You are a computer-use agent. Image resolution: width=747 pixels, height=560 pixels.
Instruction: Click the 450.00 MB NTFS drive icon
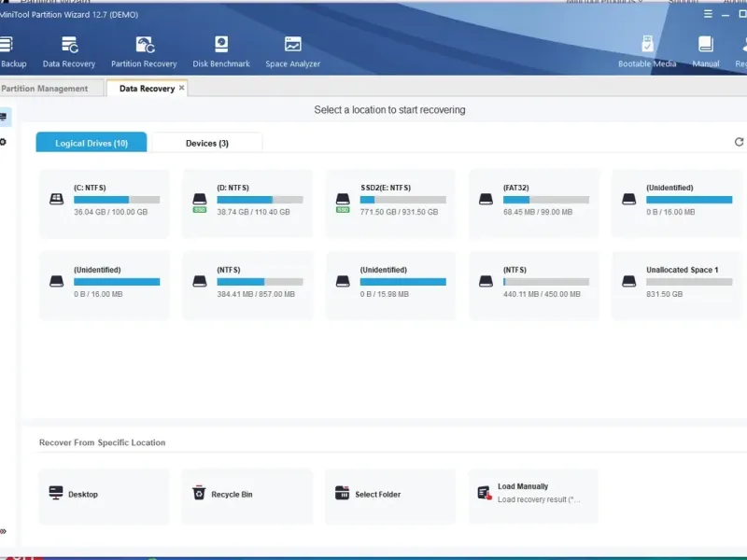486,282
